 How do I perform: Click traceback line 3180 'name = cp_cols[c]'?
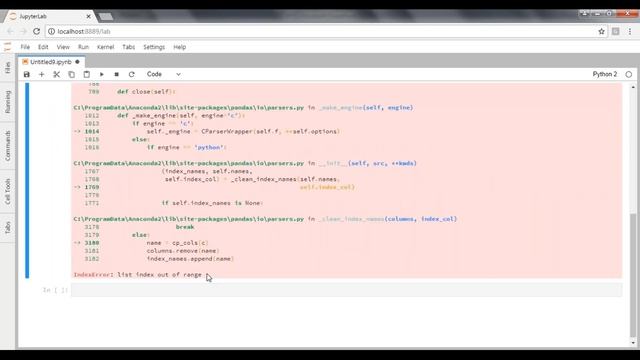[x=177, y=243]
